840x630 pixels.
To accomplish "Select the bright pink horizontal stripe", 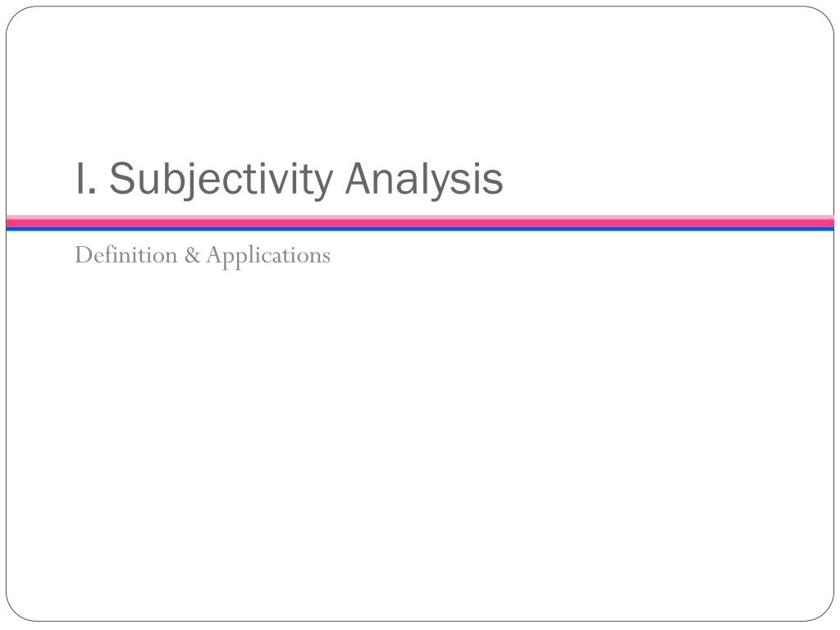I will tap(420, 223).
